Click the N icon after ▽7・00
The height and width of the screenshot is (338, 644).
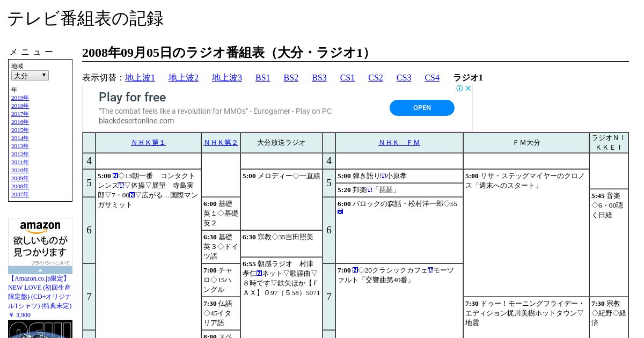coord(132,195)
